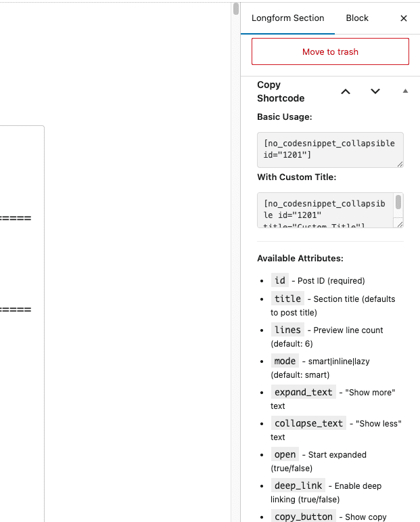
Task: Click the 'deep_link' attribute code tag
Action: (x=298, y=485)
